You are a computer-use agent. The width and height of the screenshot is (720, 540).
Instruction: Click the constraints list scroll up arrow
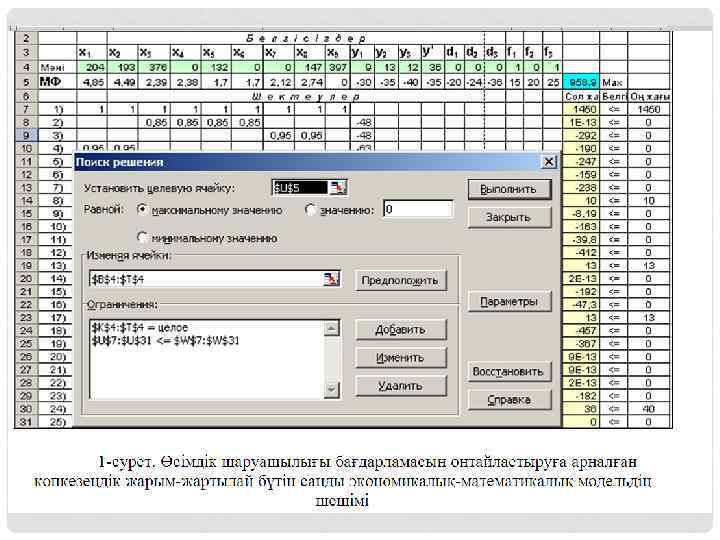tap(332, 328)
